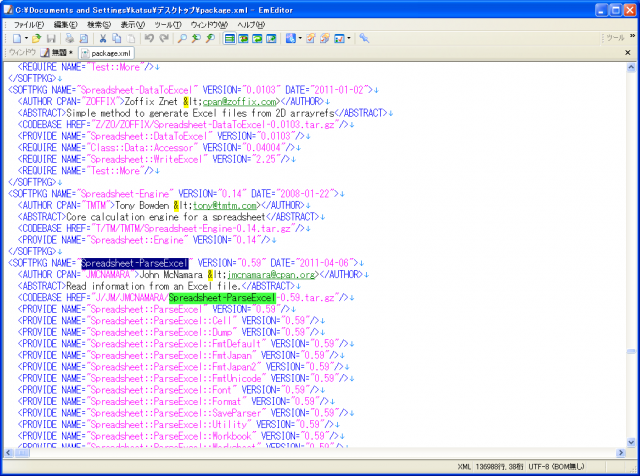Click the Spreadsheet::ParseExcel::SaveParser PROVIDE line

pyautogui.click(x=185, y=413)
